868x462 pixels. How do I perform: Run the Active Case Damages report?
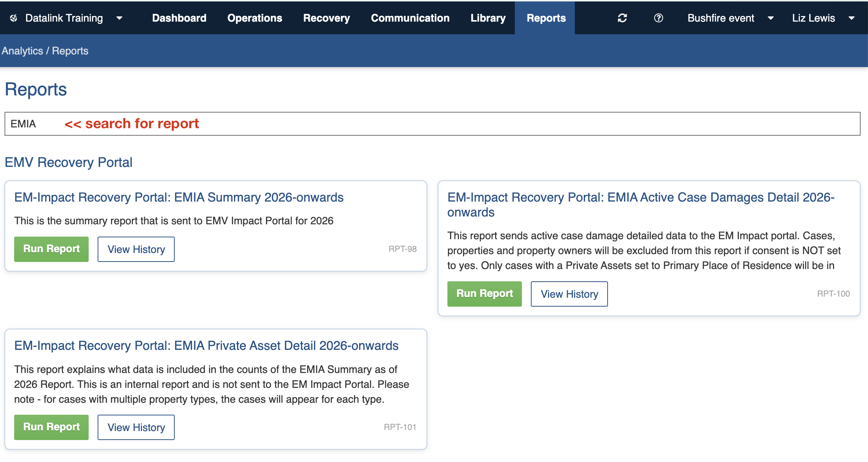pos(484,294)
